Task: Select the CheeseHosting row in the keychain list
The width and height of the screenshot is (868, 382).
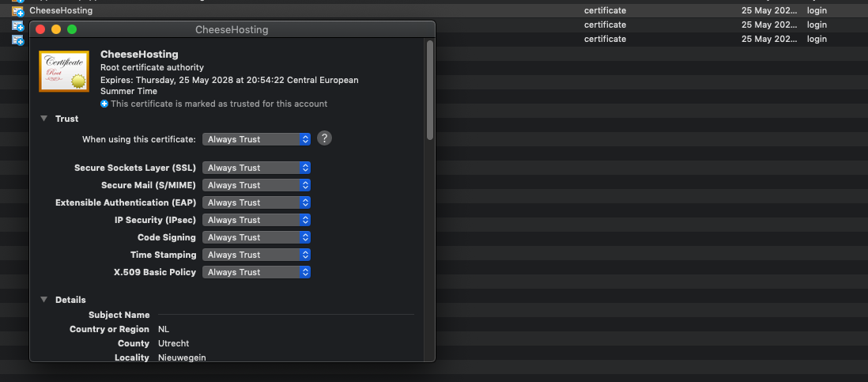Action: [237, 11]
